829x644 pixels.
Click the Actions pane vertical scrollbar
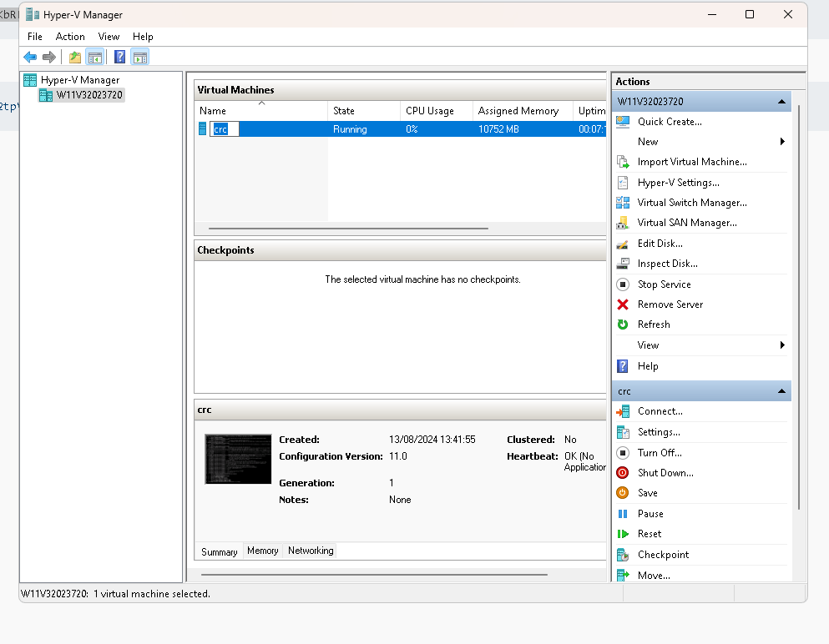coord(798,308)
